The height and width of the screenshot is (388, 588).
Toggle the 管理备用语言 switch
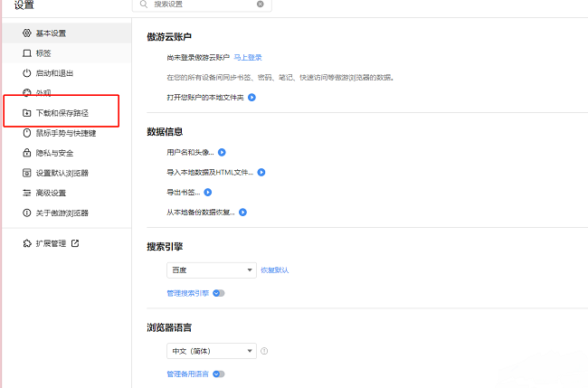pyautogui.click(x=219, y=374)
